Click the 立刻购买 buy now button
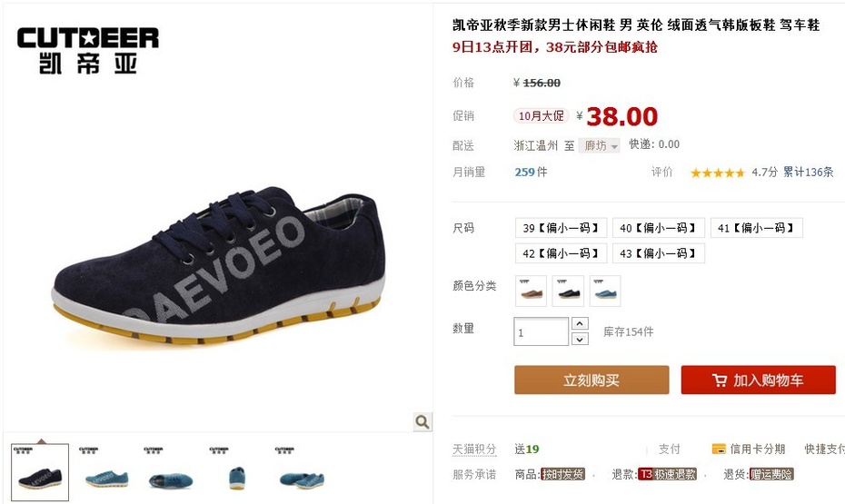The image size is (845, 504). tap(591, 380)
